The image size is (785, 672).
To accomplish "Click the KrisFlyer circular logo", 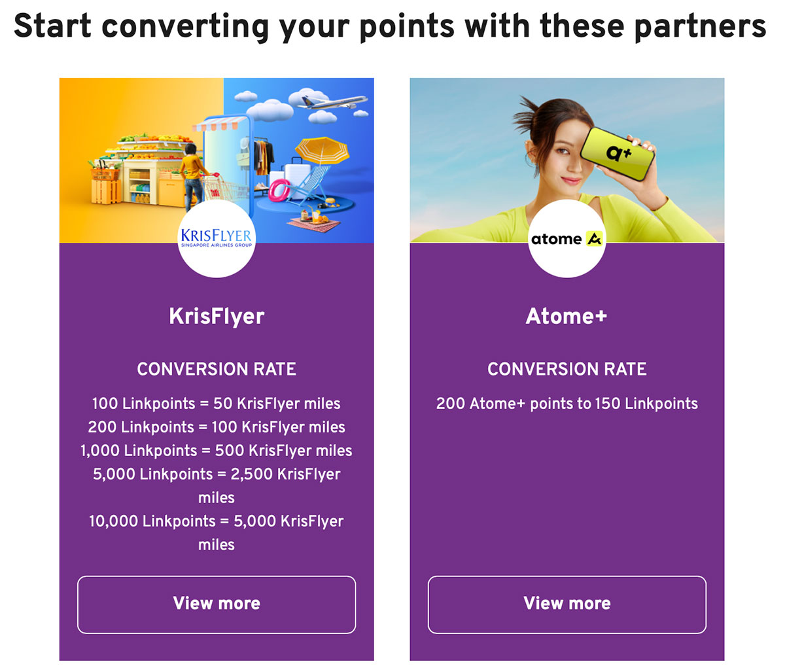I will (x=217, y=239).
